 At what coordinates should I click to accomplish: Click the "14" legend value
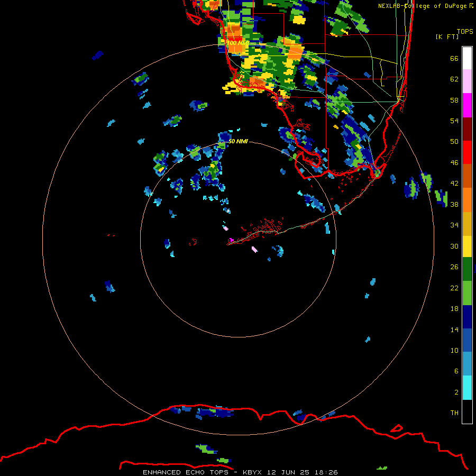454,329
